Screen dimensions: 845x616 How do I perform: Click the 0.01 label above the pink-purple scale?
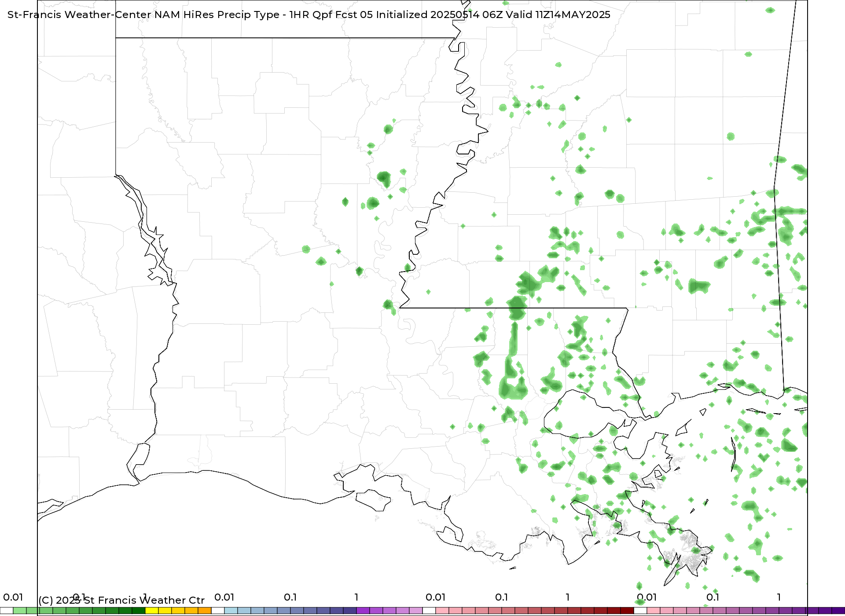click(647, 597)
